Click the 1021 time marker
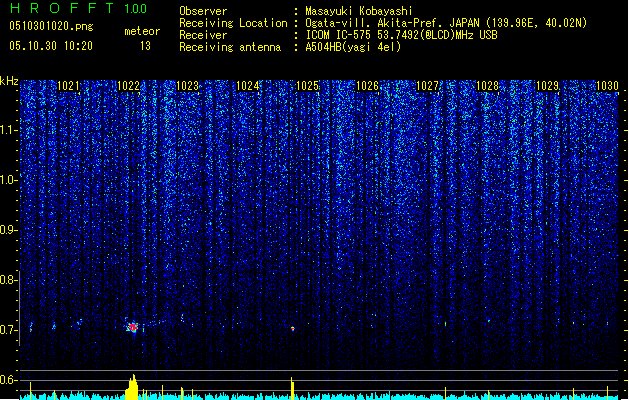This screenshot has width=629, height=400. (68, 86)
